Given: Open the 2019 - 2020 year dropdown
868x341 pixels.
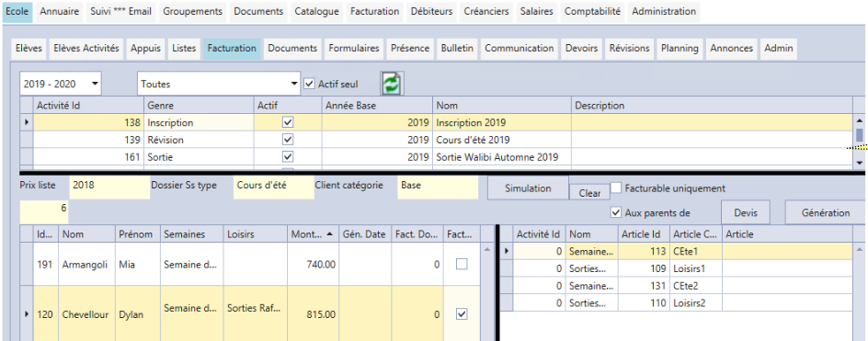Looking at the screenshot, I should point(96,85).
